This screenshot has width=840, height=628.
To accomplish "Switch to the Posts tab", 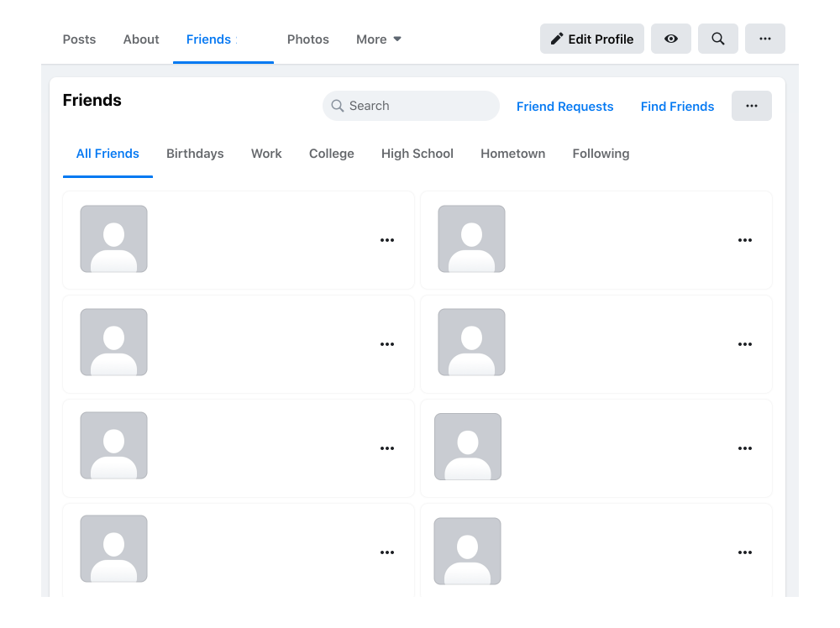I will point(79,39).
